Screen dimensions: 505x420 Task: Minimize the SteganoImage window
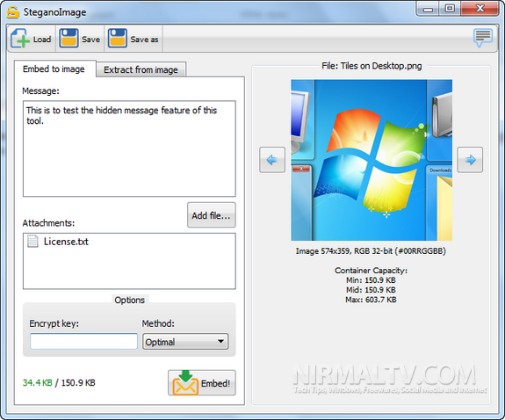(x=429, y=9)
